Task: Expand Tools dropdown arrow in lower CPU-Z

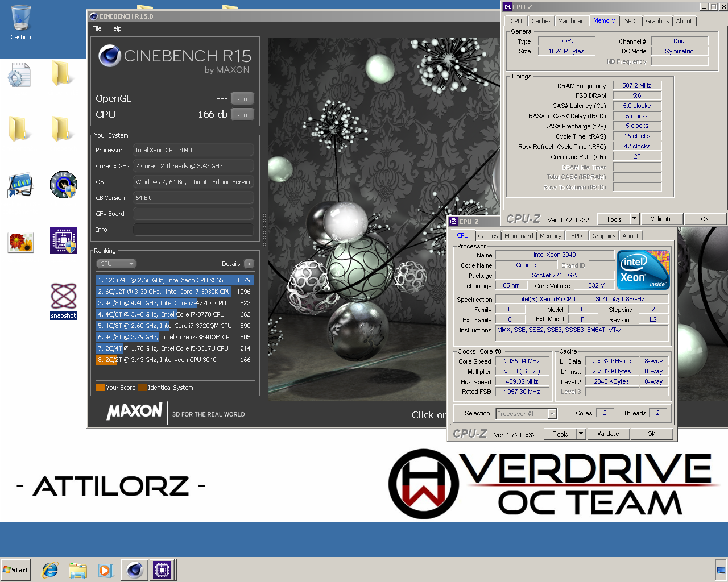Action: tap(581, 434)
